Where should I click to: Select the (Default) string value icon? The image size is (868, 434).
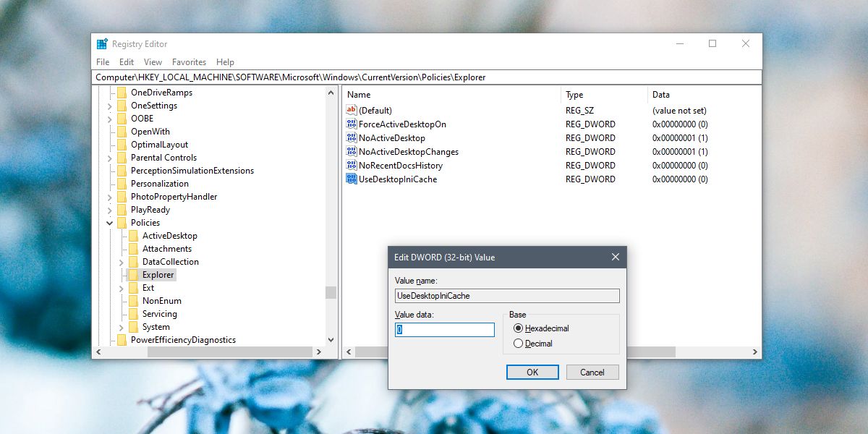click(x=352, y=111)
